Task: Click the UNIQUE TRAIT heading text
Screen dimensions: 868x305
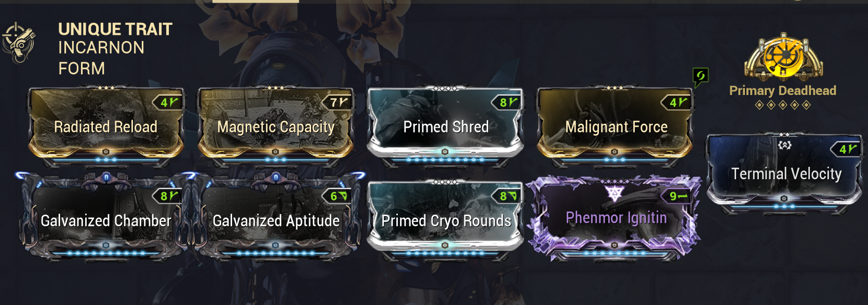Action: tap(115, 29)
